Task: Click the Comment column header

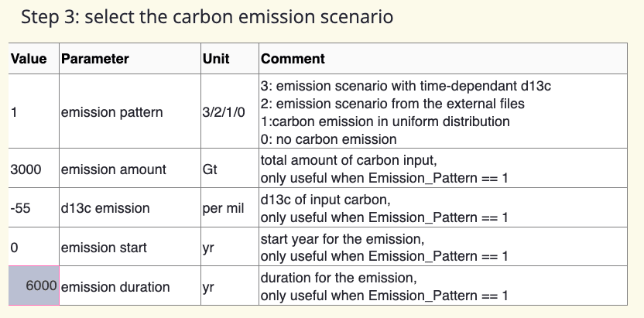Action: coord(293,59)
